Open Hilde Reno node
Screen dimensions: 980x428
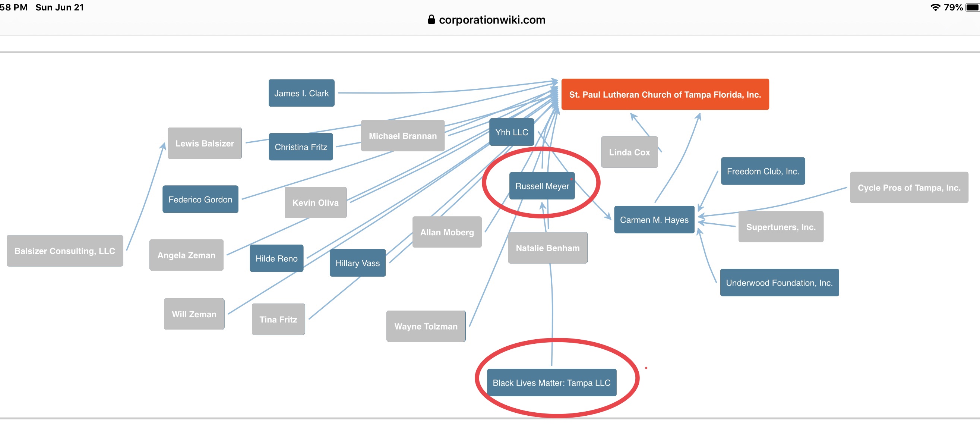(276, 258)
